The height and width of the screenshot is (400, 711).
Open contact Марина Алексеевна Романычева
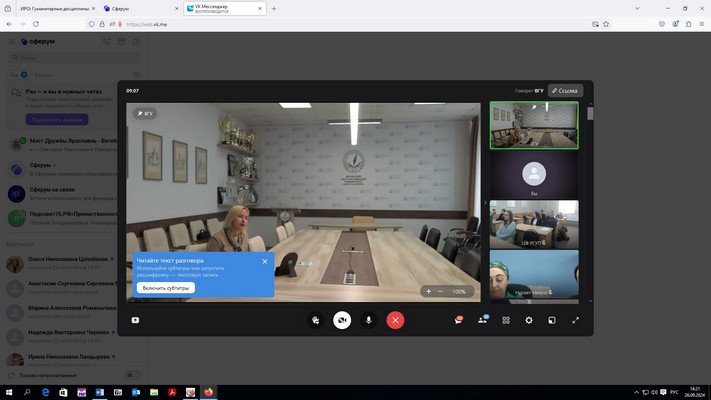coord(62,312)
